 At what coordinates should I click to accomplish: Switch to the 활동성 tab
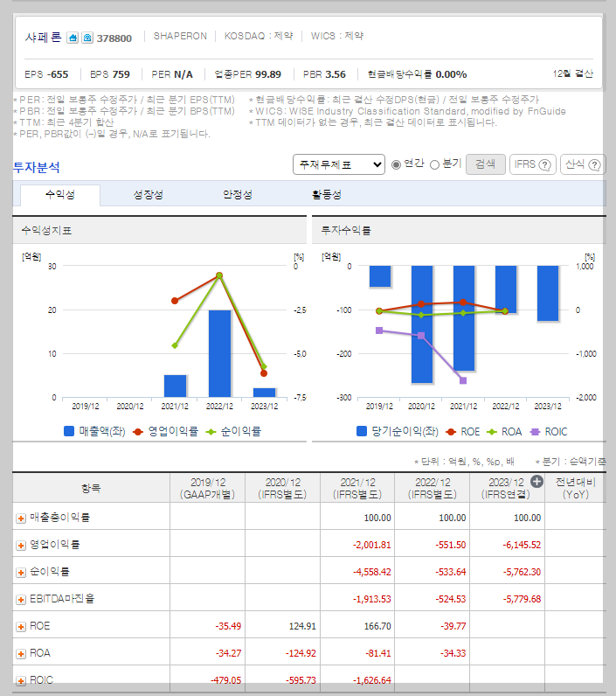[327, 195]
